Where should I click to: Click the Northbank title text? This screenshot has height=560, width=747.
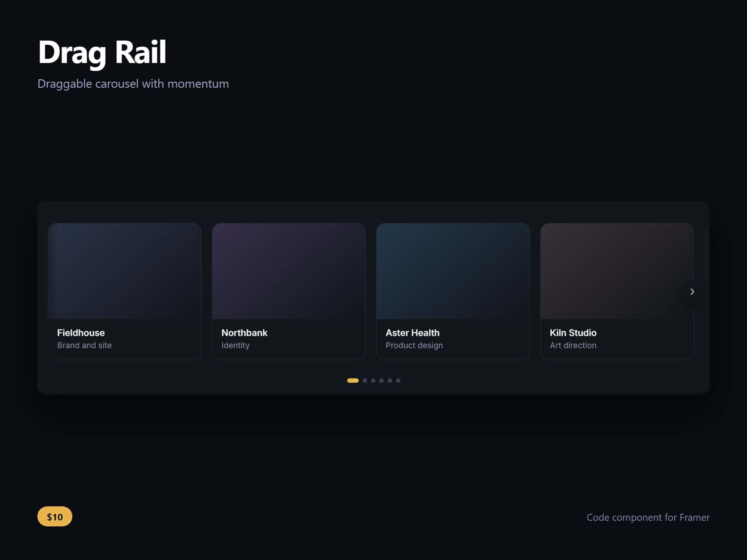tap(244, 333)
